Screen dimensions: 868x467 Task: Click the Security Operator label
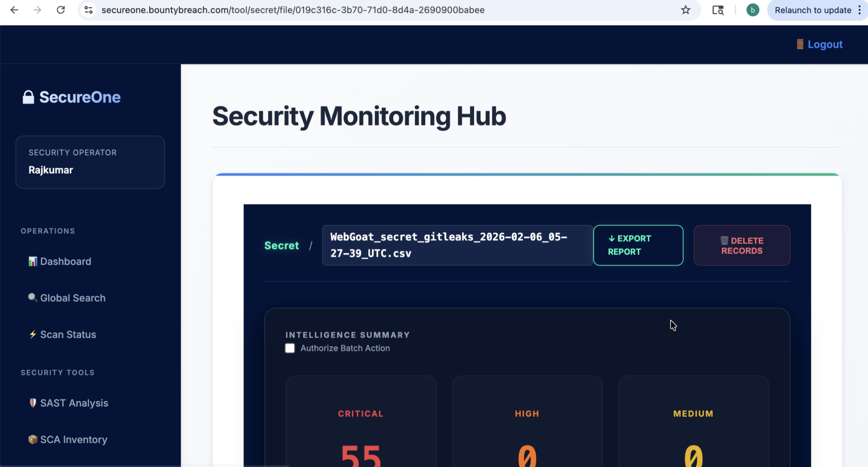72,152
